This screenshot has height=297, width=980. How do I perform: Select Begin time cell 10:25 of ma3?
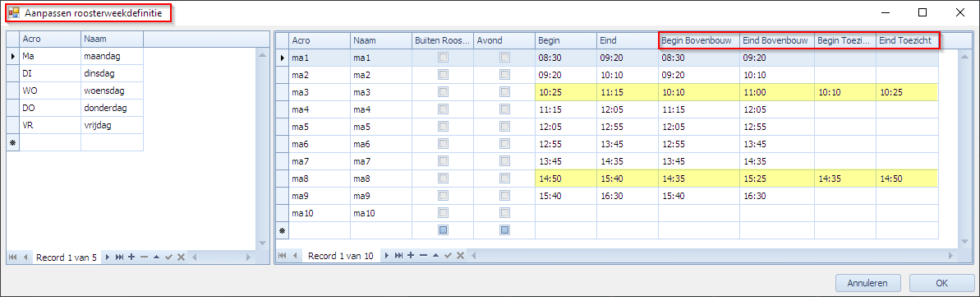click(566, 92)
